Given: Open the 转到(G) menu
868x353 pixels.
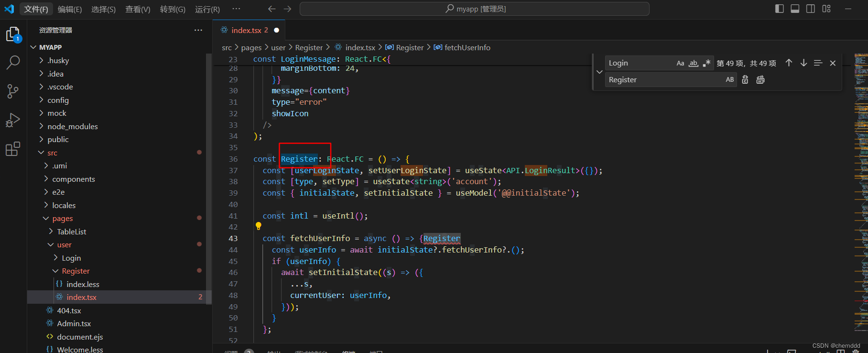Looking at the screenshot, I should coord(173,9).
